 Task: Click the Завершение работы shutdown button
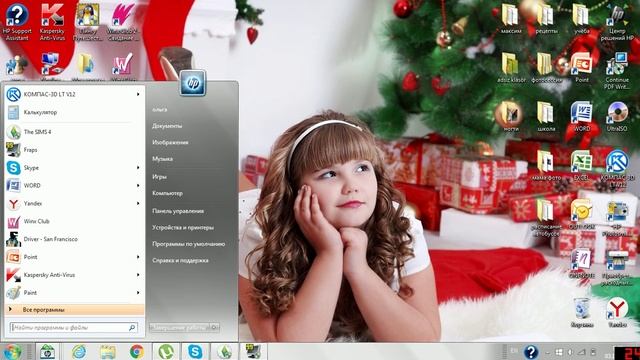(180, 327)
